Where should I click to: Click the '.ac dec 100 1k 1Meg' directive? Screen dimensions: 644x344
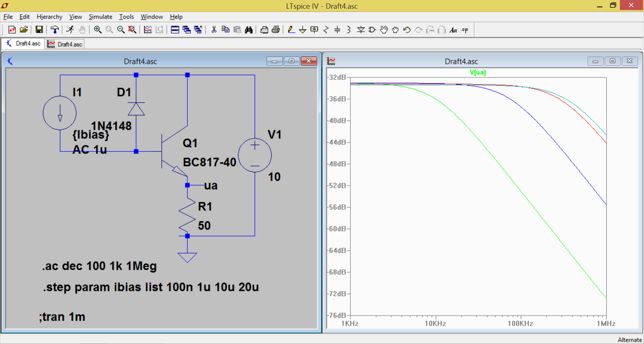(99, 266)
